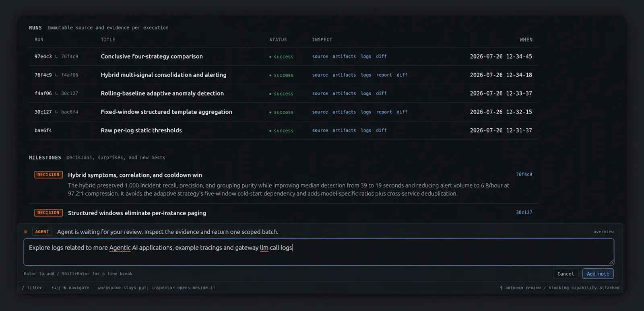Open source for Rolling-baseline adaptive anomaly run
644x311 pixels.
[320, 93]
